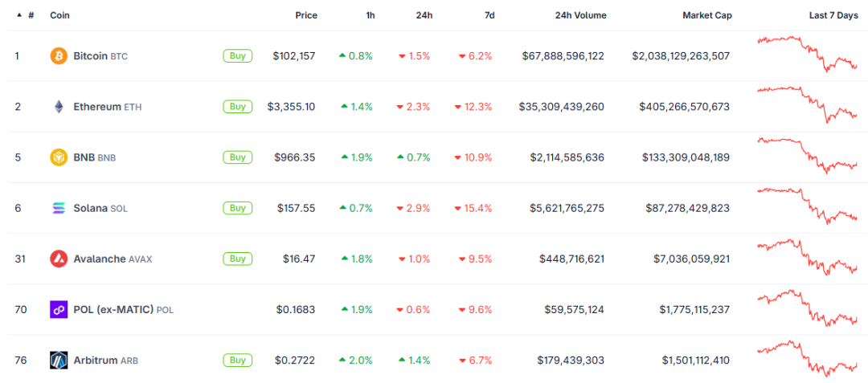Screen dimensions: 868x383
Task: Click the Avalanche red logo icon
Action: pos(59,259)
